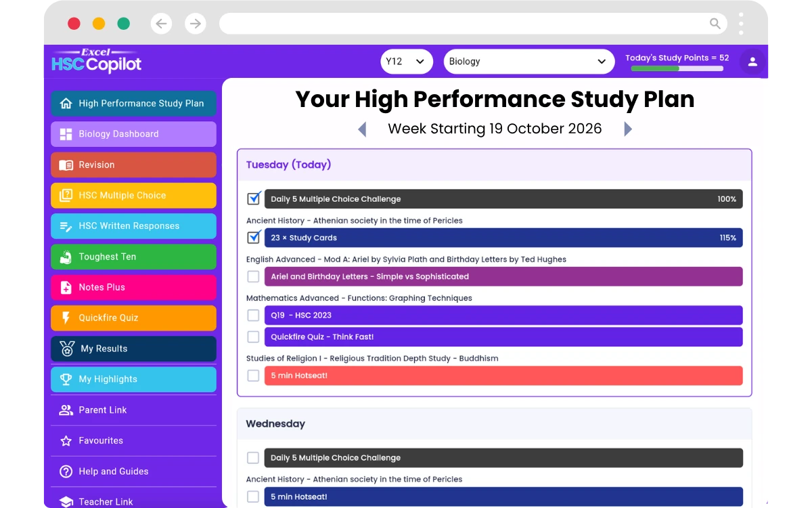The height and width of the screenshot is (508, 812).
Task: Open Wednesday Daily 5 Multiple Choice Challenge bar
Action: 503,458
